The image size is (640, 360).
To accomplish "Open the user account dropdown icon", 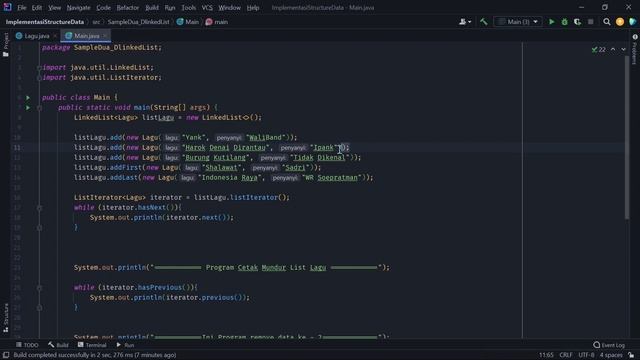I will point(465,22).
